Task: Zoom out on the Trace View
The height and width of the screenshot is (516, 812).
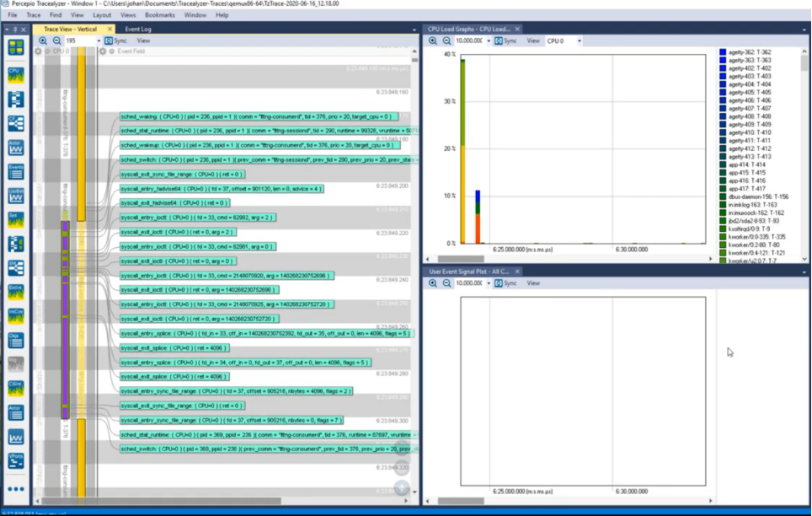Action: [56, 40]
